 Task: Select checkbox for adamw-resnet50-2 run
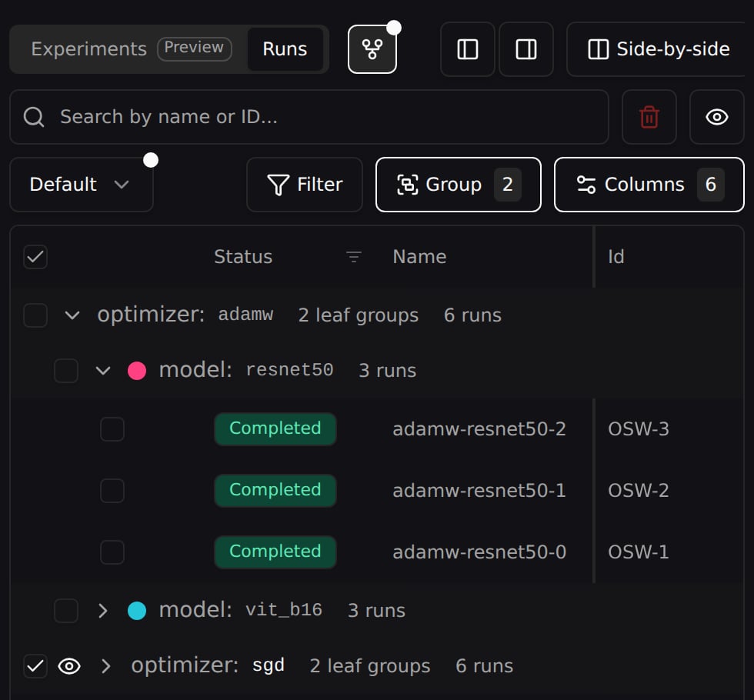coord(112,429)
